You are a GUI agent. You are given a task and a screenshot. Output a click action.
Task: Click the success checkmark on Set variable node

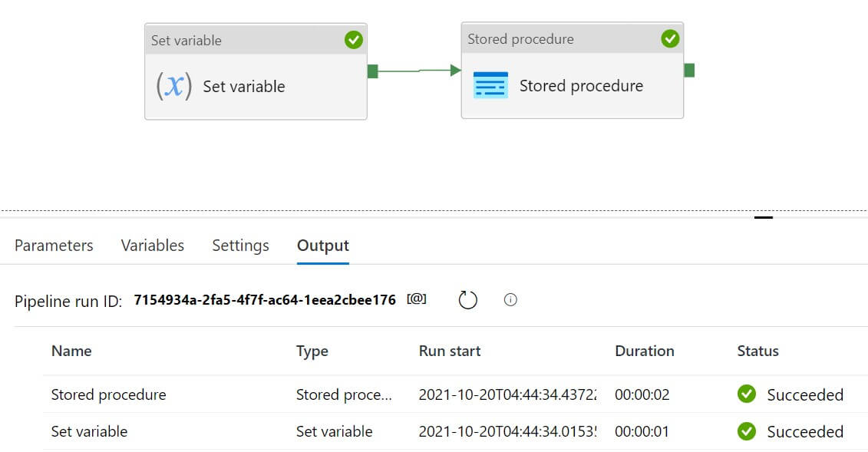point(353,40)
